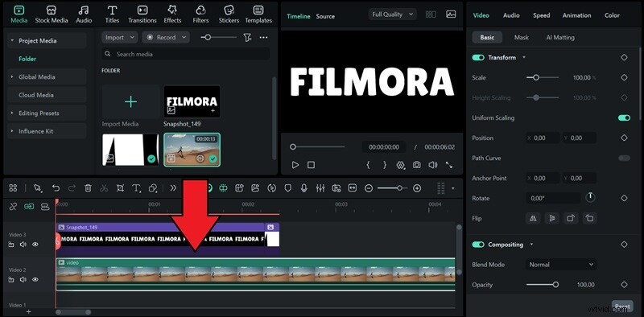This screenshot has height=317, width=644.
Task: Open the Effects tab
Action: coord(172,14)
